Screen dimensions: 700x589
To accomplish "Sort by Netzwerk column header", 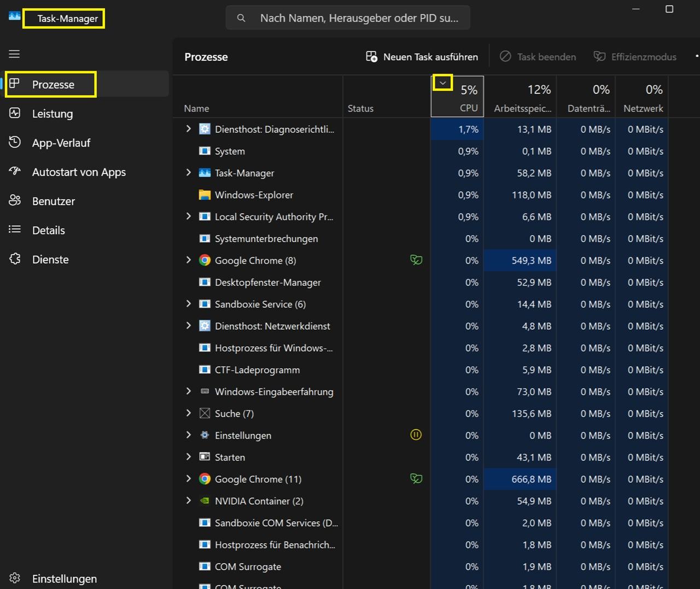I will (641, 96).
